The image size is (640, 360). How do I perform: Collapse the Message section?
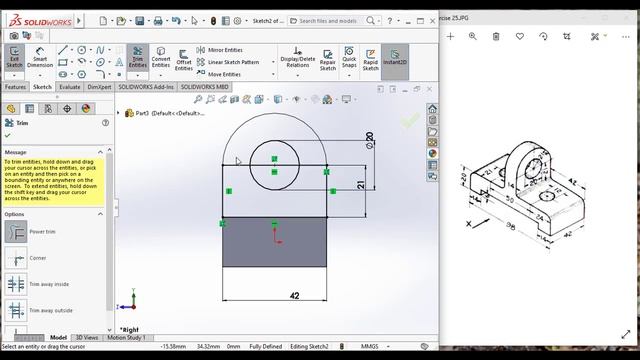click(x=100, y=152)
